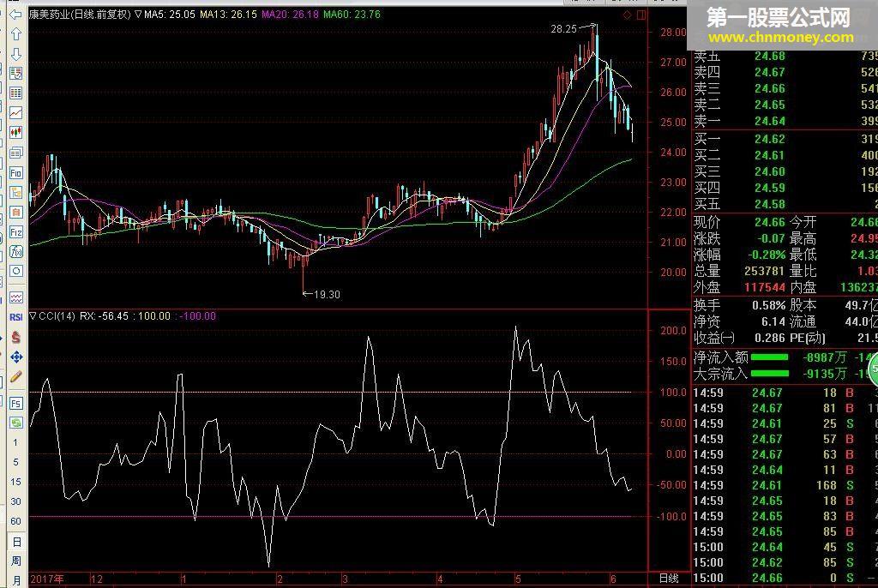Select monthly 月 period

point(16,580)
